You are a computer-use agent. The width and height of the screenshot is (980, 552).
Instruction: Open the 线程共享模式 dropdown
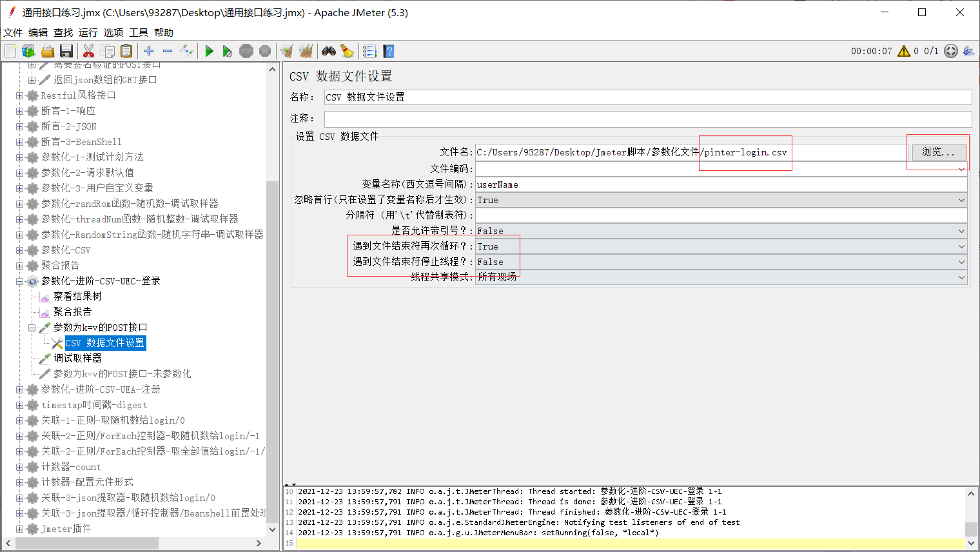coord(721,277)
